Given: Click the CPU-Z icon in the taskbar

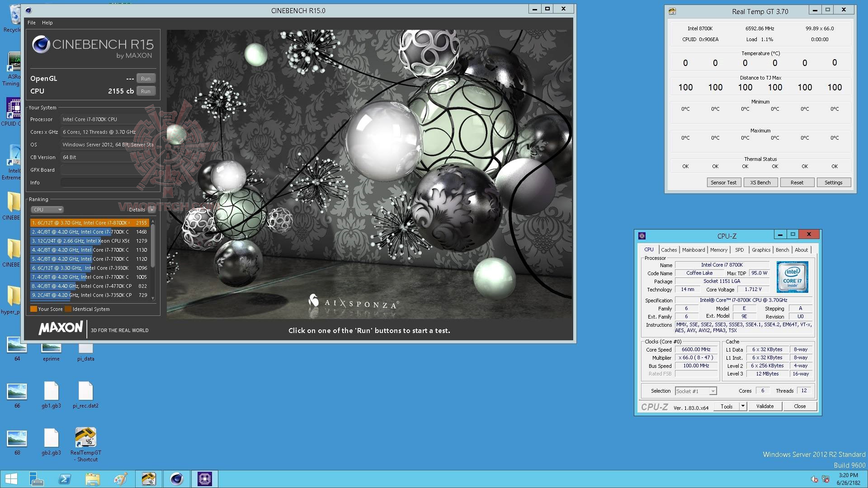Looking at the screenshot, I should (x=204, y=479).
